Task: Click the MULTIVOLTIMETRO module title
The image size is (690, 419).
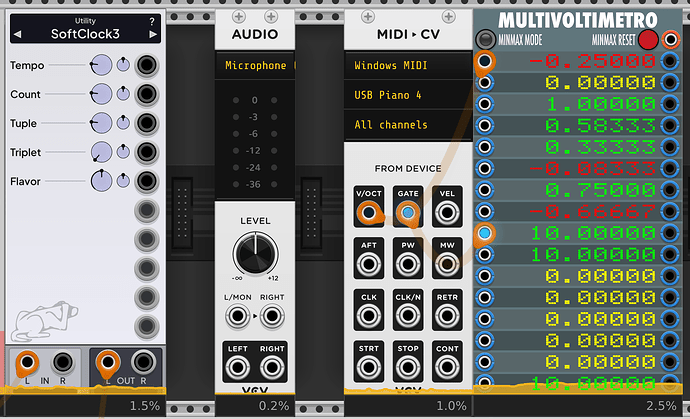Action: [578, 20]
